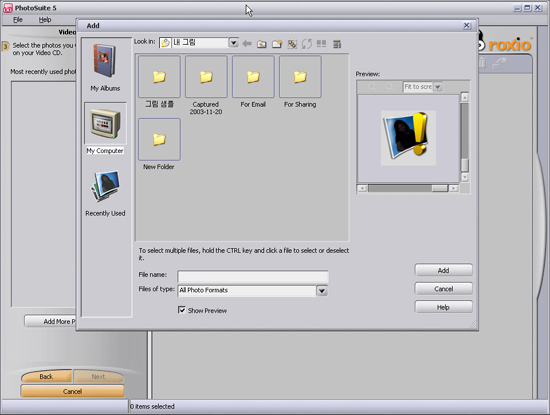Minimize the PhotoSuite 5 window
This screenshot has width=550, height=415.
pos(517,8)
